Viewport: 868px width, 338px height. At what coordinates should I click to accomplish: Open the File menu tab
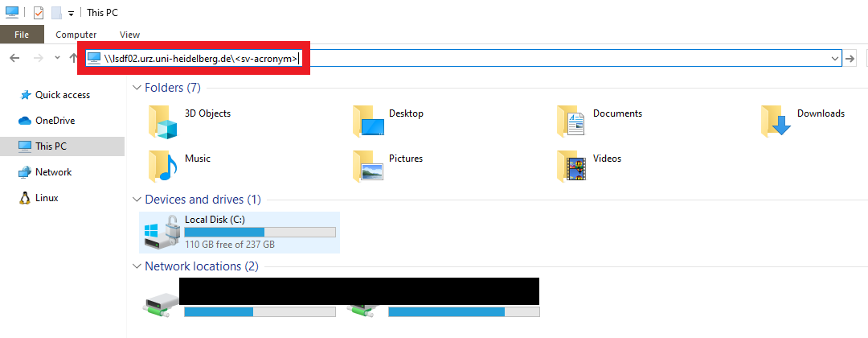(x=22, y=35)
